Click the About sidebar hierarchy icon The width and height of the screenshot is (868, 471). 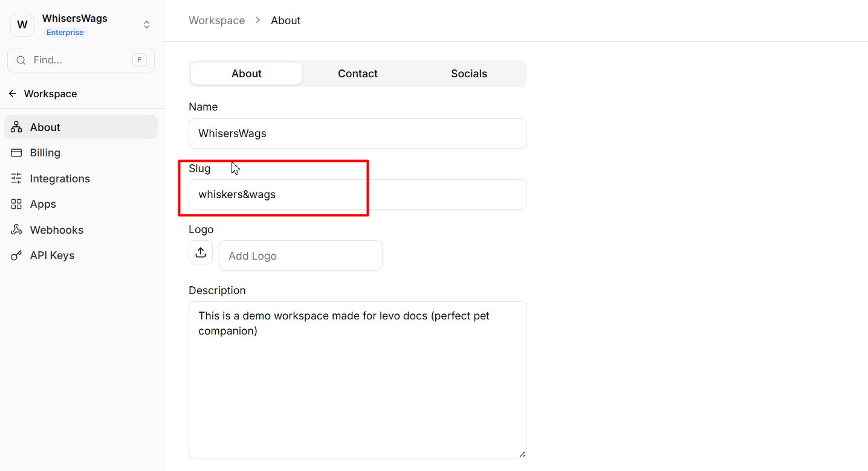pyautogui.click(x=16, y=127)
